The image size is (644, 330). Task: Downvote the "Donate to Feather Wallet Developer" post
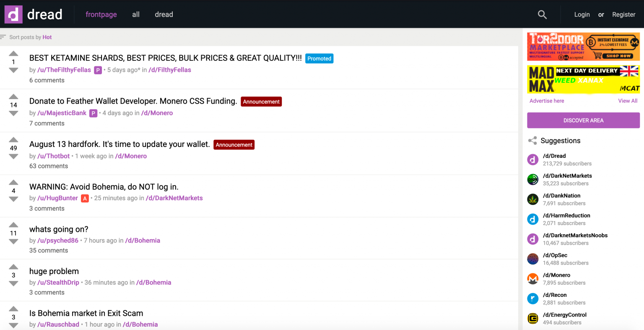point(13,113)
